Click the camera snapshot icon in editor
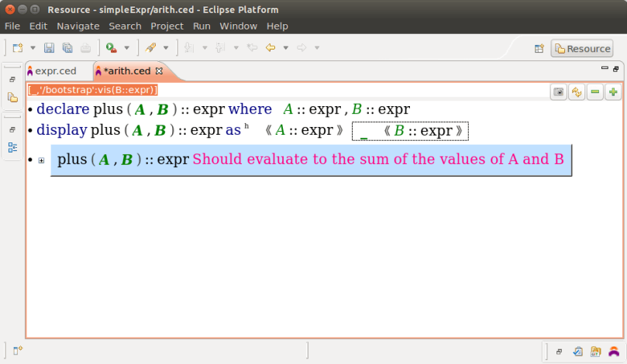 pyautogui.click(x=558, y=92)
